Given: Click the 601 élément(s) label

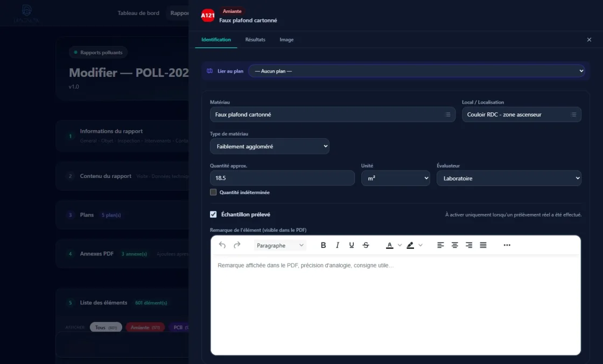Looking at the screenshot, I should pos(151,303).
